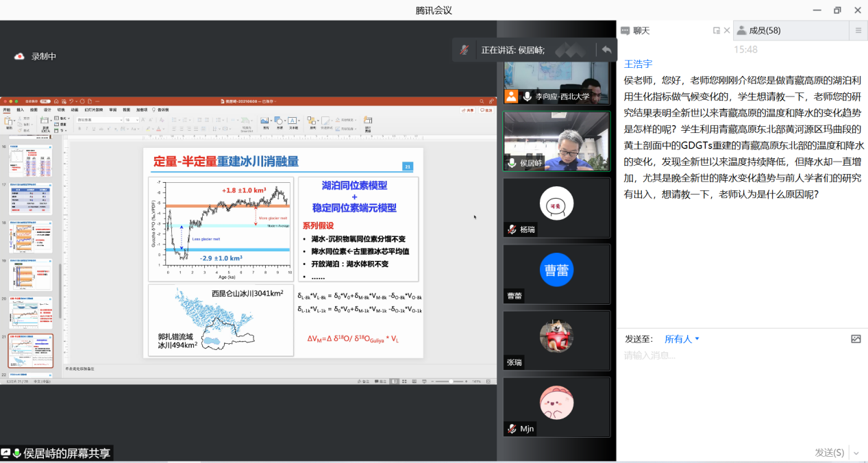Pop out the chat panel window
Screen dimensions: 868x463
[x=717, y=30]
